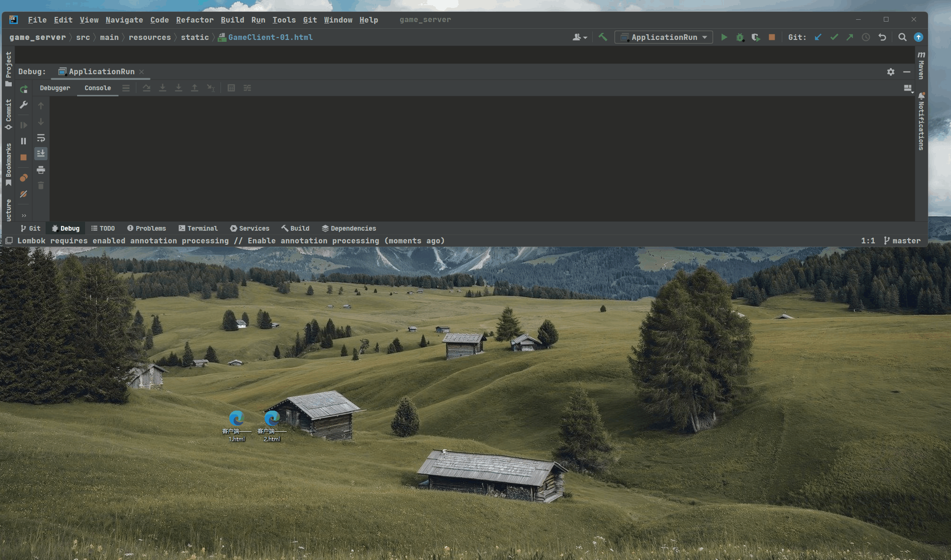Open the Terminal tool window
Image resolution: width=951 pixels, height=560 pixels.
click(198, 228)
